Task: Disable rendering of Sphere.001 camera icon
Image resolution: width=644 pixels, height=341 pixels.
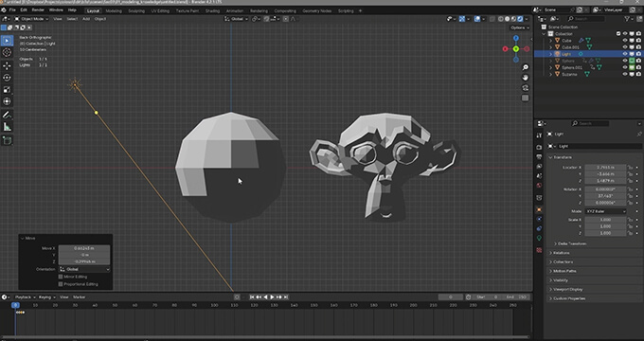Action: coord(638,67)
